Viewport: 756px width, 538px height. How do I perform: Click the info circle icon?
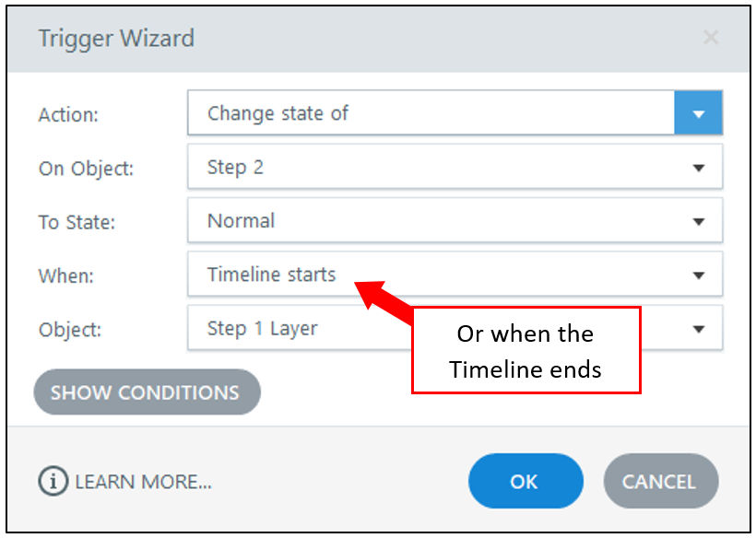[x=53, y=481]
